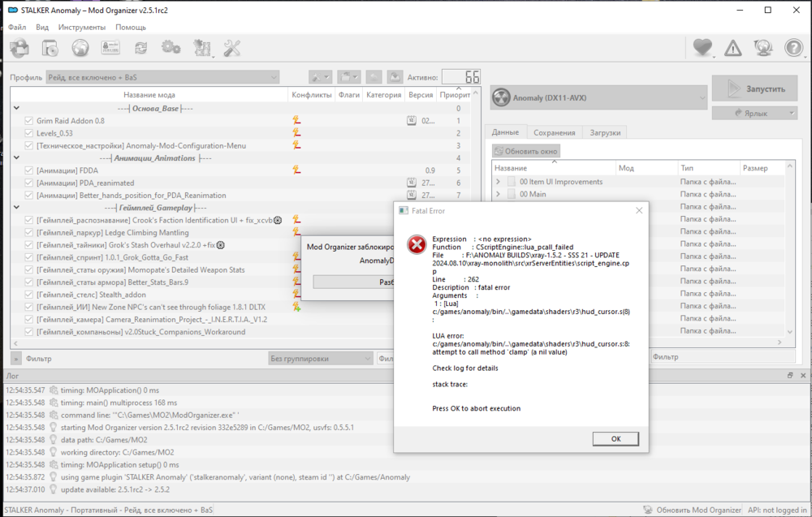The width and height of the screenshot is (812, 517).
Task: Collapse the Анимации_Animations separator group
Action: click(x=16, y=157)
